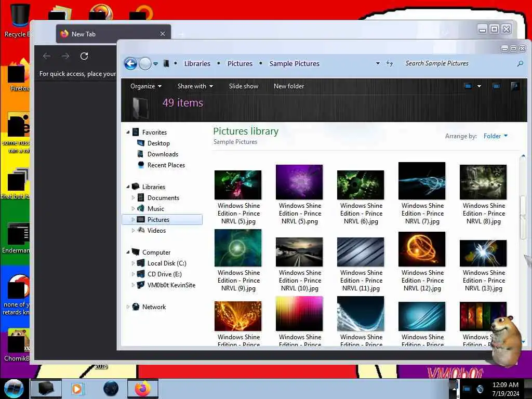The width and height of the screenshot is (532, 399).
Task: Select thumbnail Prince NRVL (9).jpg
Action: tap(238, 248)
